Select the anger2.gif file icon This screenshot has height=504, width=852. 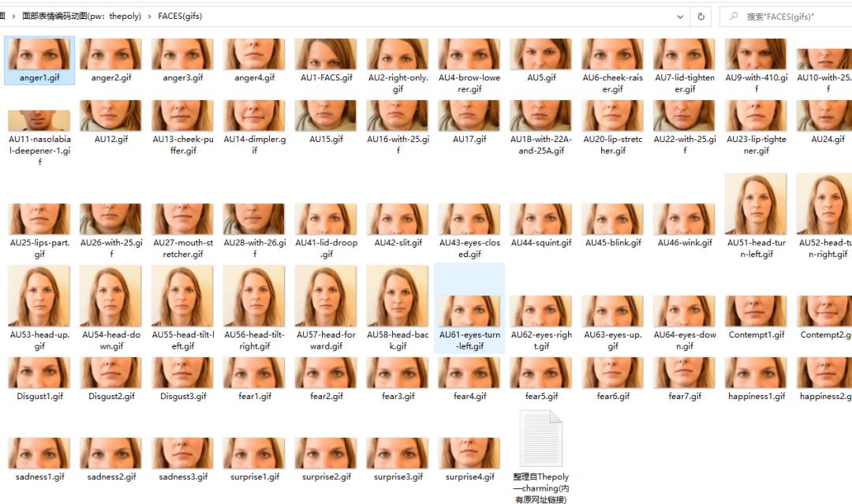[x=111, y=54]
